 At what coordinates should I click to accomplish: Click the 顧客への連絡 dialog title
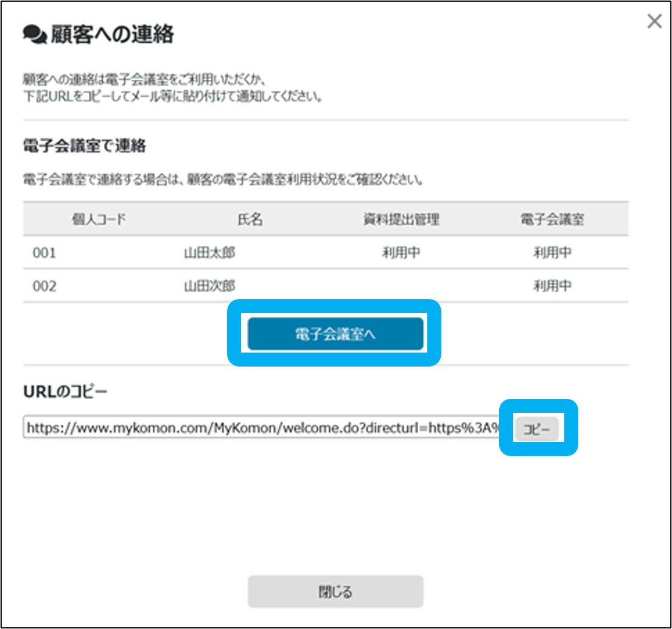[x=112, y=35]
